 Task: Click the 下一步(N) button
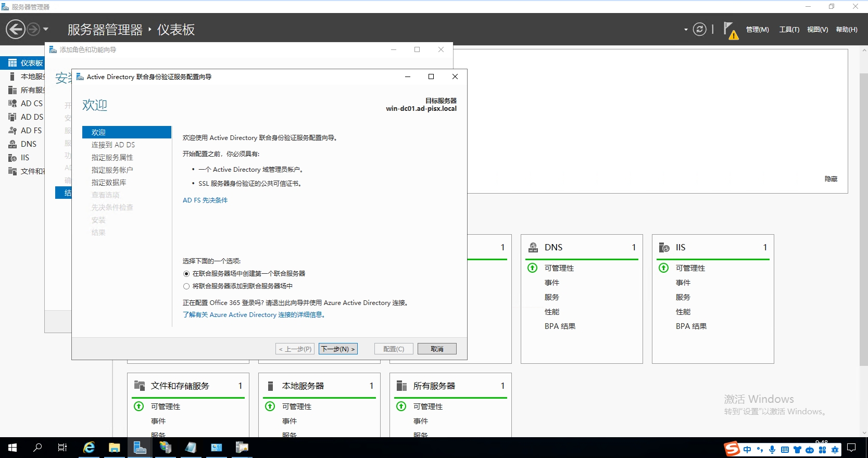click(338, 349)
